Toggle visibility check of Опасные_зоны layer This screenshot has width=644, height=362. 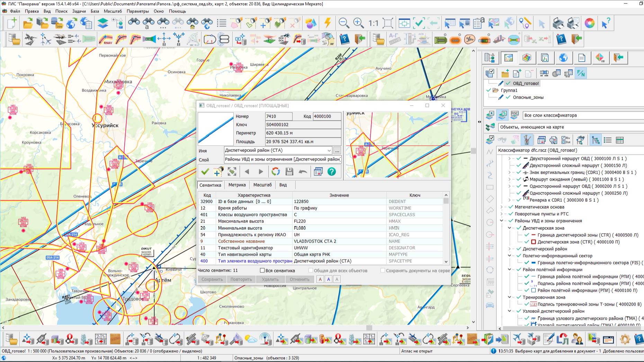[508, 97]
